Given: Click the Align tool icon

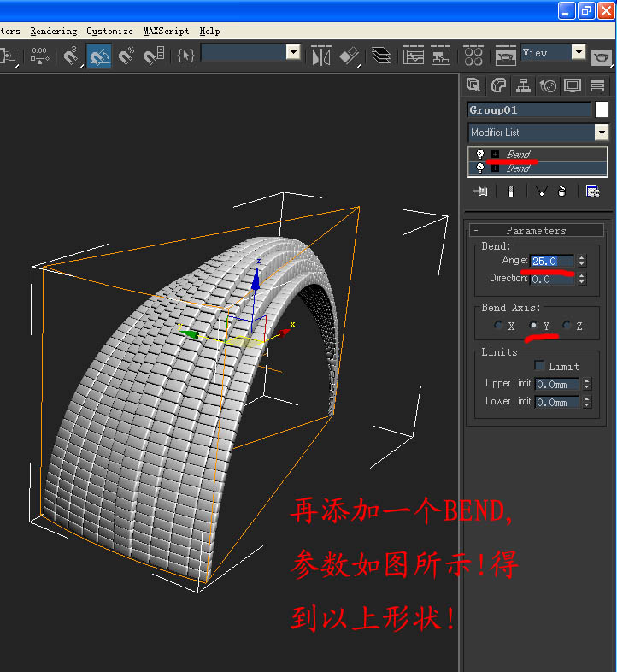Looking at the screenshot, I should [350, 56].
